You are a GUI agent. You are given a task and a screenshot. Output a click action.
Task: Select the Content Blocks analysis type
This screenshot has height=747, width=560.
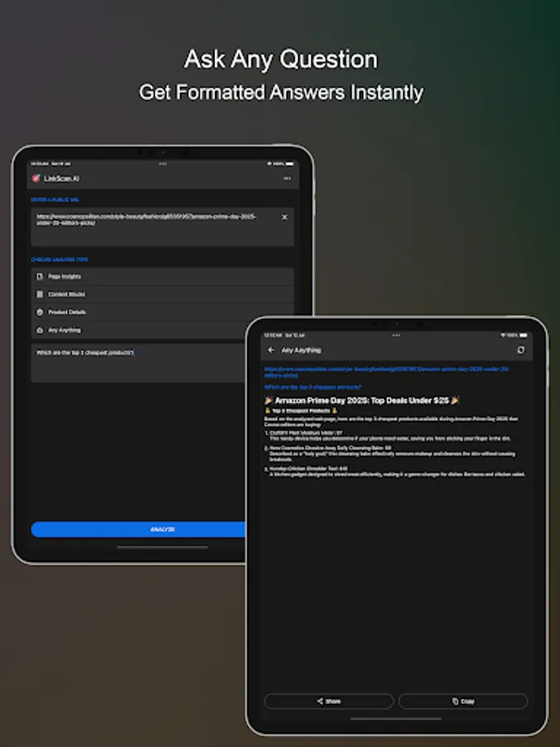(x=163, y=295)
